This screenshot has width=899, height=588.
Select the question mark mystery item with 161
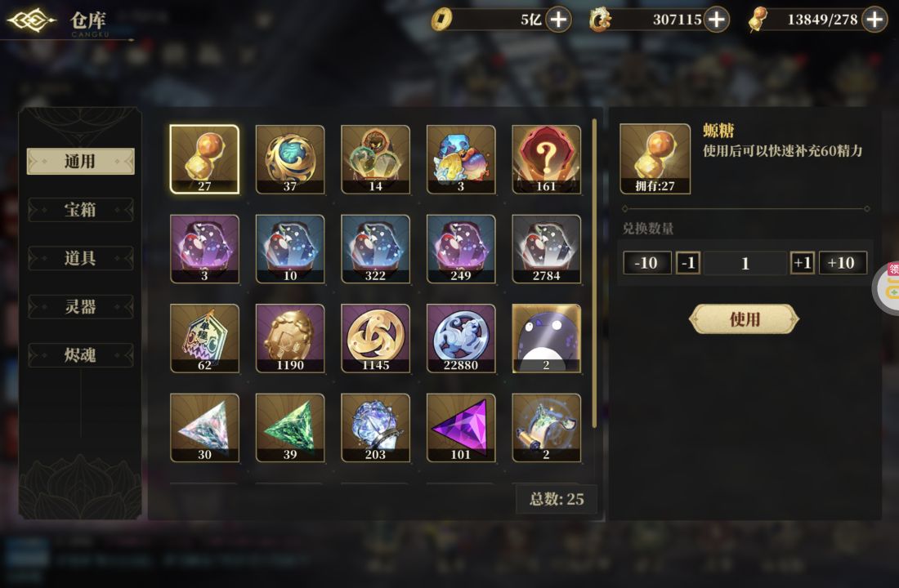[x=546, y=159]
